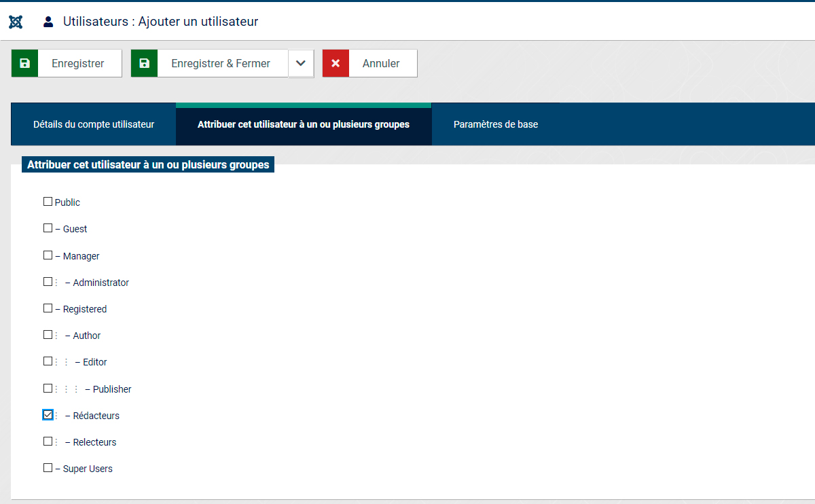Click the Relecteurs group label
The height and width of the screenshot is (504, 815).
pos(91,442)
